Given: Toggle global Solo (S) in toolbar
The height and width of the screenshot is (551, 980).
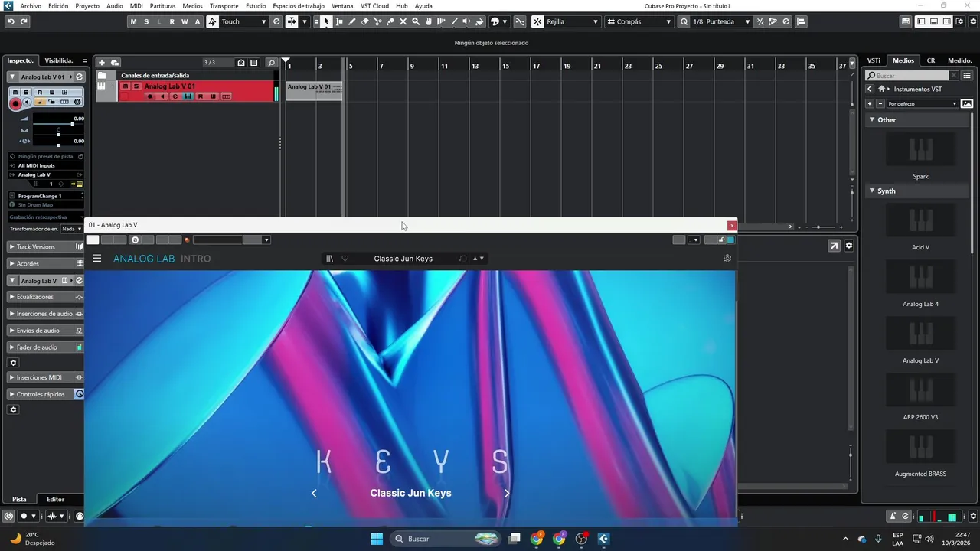Looking at the screenshot, I should tap(146, 21).
